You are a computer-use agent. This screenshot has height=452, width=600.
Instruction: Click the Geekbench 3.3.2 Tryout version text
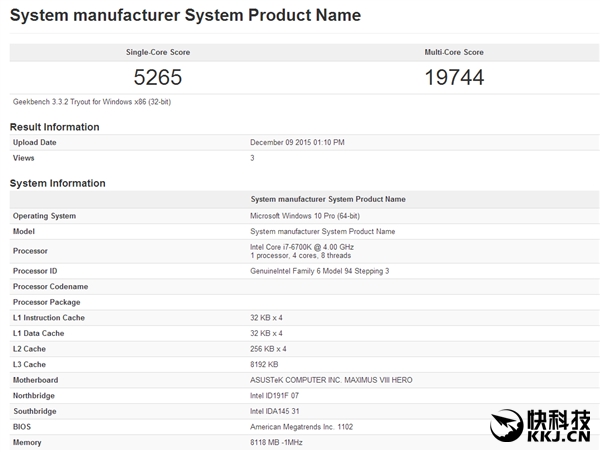click(92, 102)
